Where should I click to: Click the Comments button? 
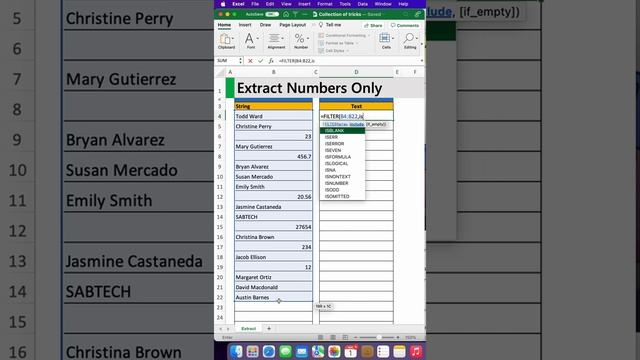[x=404, y=25]
